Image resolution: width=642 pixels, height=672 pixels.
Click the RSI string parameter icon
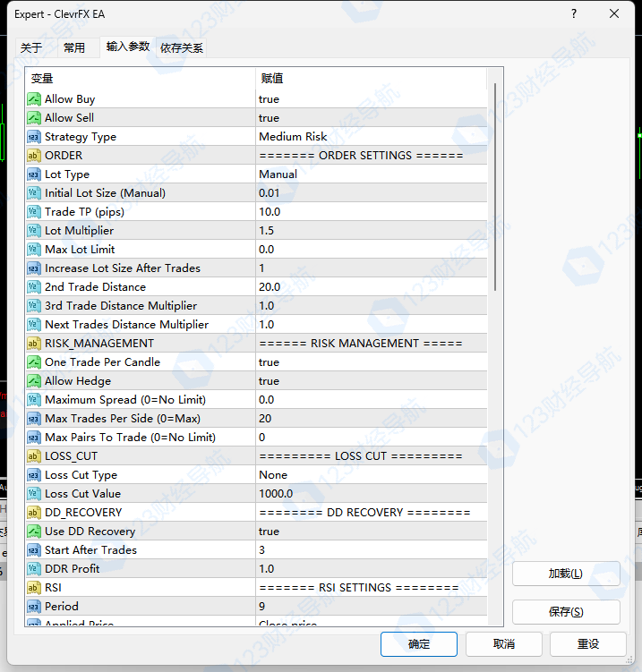[34, 588]
